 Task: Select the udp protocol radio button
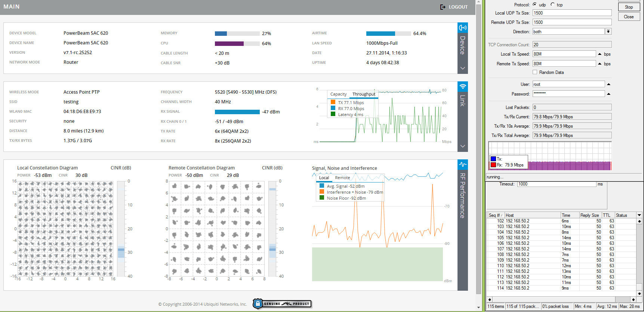(535, 4)
